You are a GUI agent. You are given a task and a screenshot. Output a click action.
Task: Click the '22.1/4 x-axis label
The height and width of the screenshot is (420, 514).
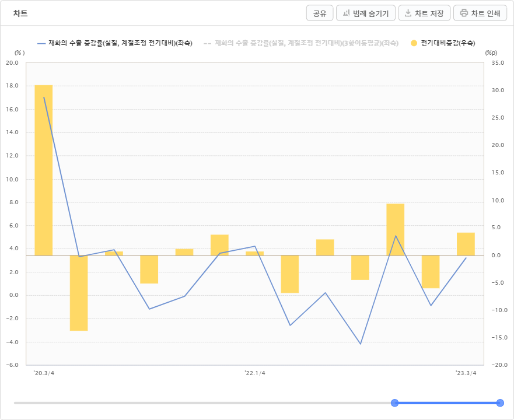[255, 373]
